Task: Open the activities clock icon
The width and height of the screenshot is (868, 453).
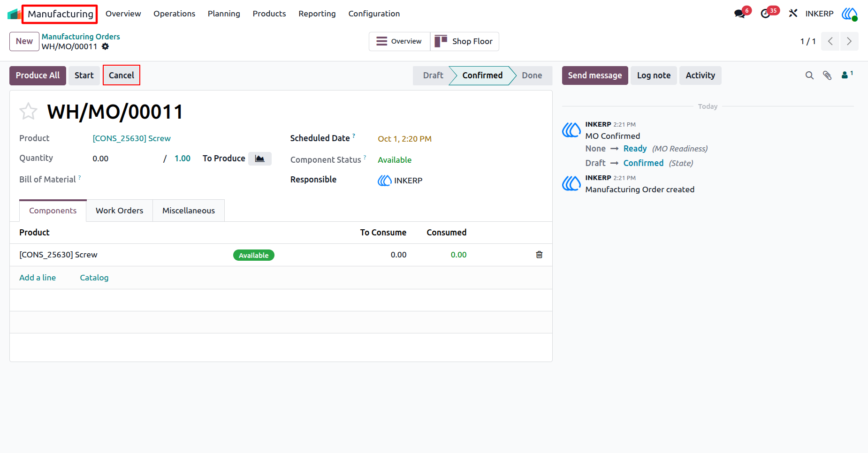Action: tap(766, 14)
